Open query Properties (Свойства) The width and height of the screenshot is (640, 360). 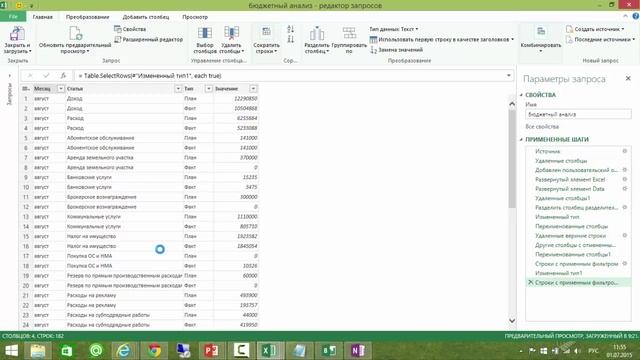pyautogui.click(x=130, y=29)
